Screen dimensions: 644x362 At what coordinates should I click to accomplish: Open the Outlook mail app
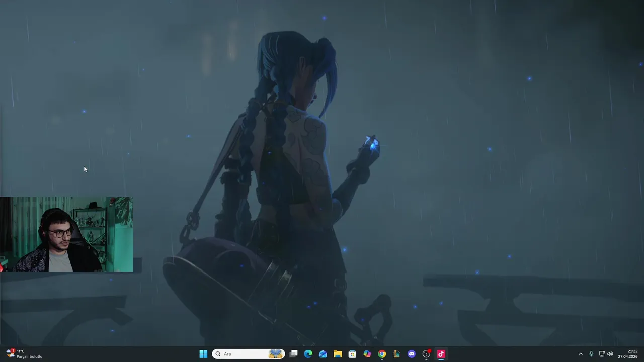click(323, 354)
